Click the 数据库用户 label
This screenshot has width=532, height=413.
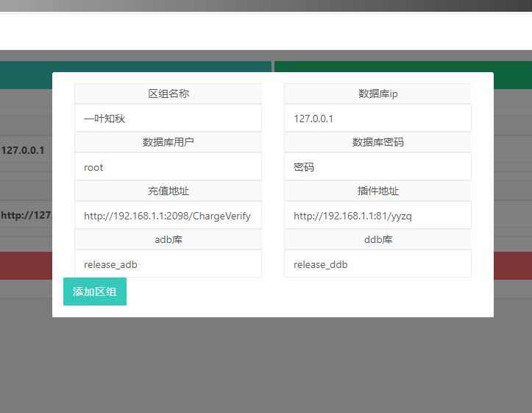(169, 142)
